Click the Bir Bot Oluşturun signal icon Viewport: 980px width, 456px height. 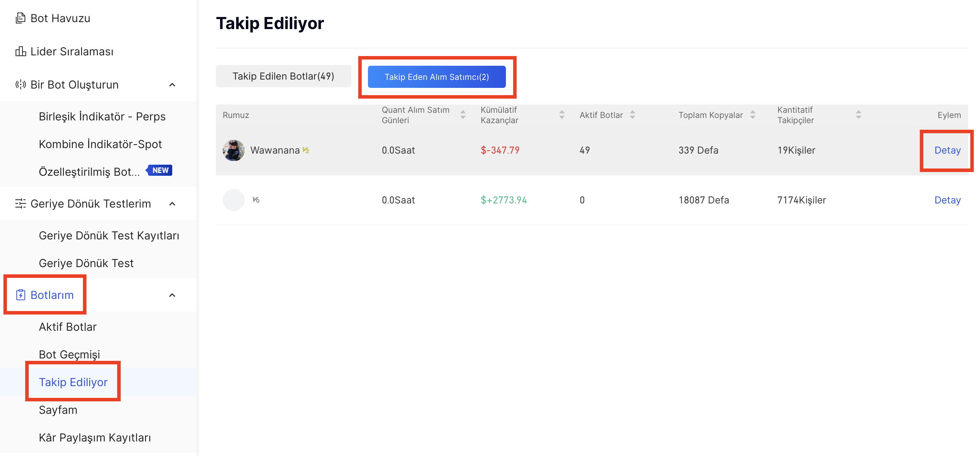20,84
